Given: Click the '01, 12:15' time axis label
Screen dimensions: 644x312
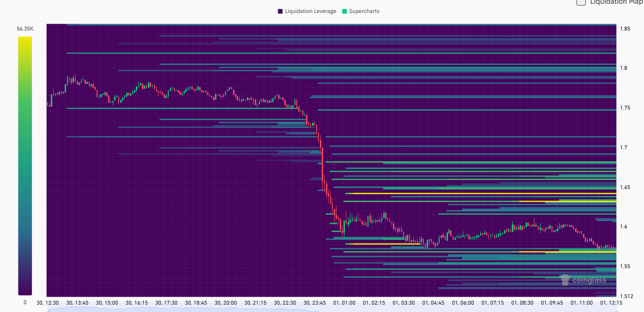Looking at the screenshot, I should pos(611,303).
